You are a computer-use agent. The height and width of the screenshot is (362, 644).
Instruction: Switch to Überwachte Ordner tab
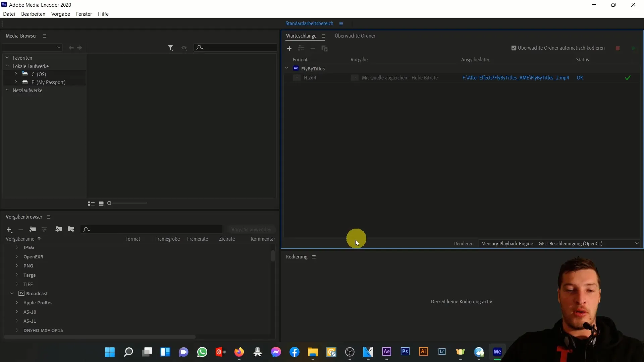point(355,36)
